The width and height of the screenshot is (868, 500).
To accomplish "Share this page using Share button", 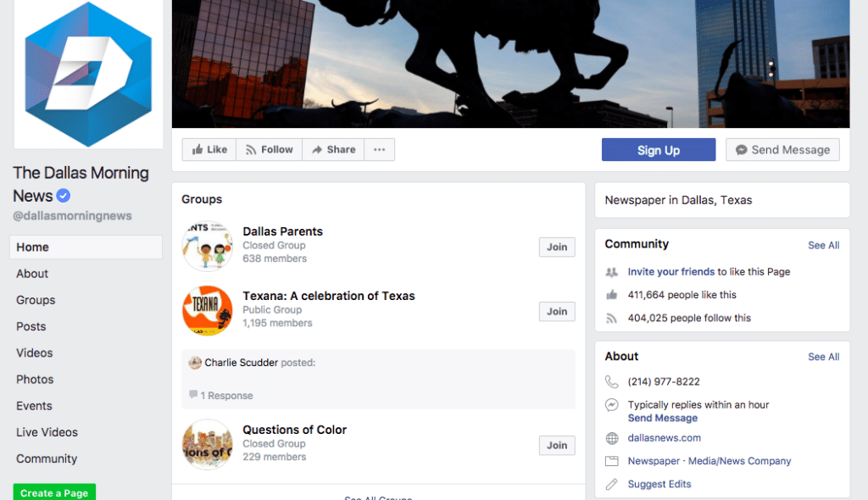I will [333, 149].
